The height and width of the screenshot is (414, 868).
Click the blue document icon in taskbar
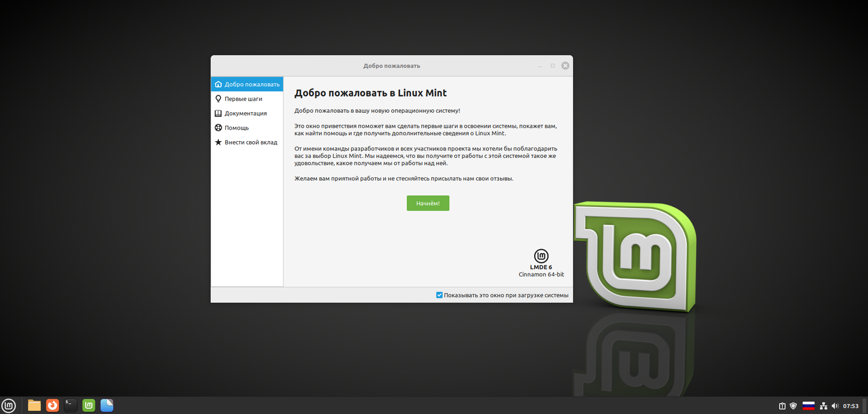coord(107,405)
